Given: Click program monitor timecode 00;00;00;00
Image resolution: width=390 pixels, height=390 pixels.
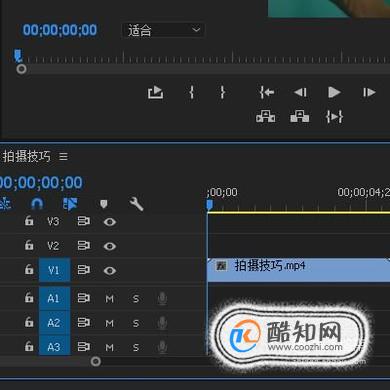Looking at the screenshot, I should point(60,30).
